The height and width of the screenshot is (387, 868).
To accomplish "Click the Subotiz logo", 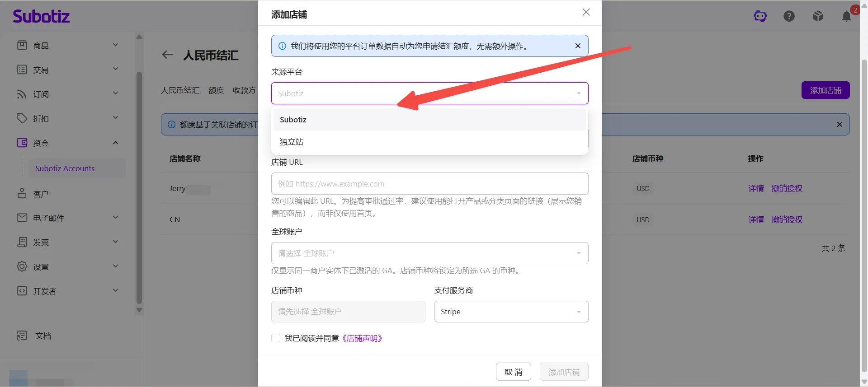I will click(41, 16).
